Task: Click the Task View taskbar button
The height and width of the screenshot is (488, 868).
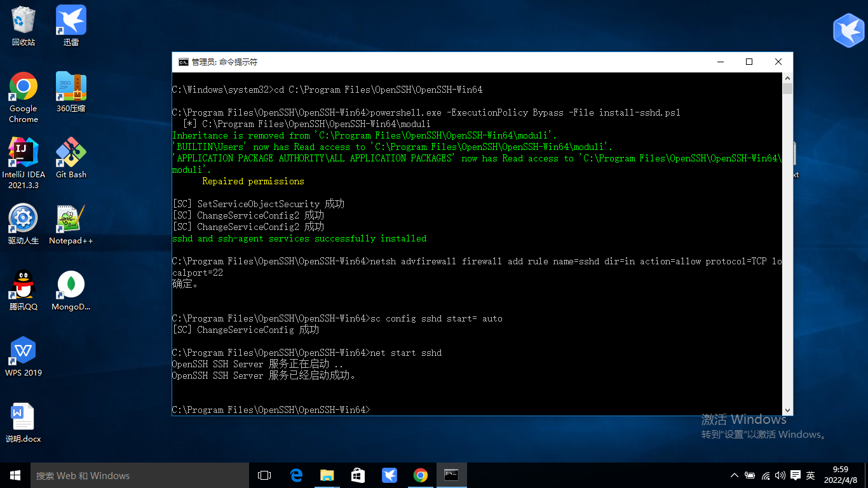Action: coord(264,475)
